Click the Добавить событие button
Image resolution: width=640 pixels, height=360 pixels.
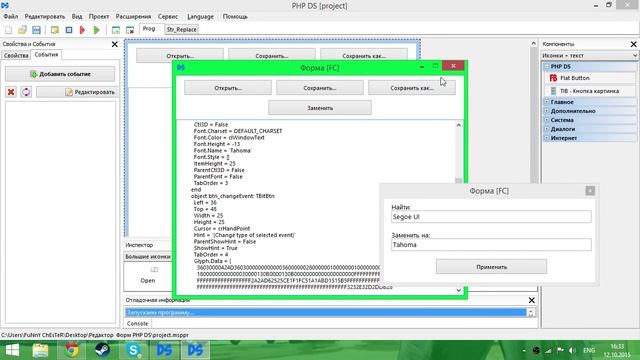click(x=60, y=74)
